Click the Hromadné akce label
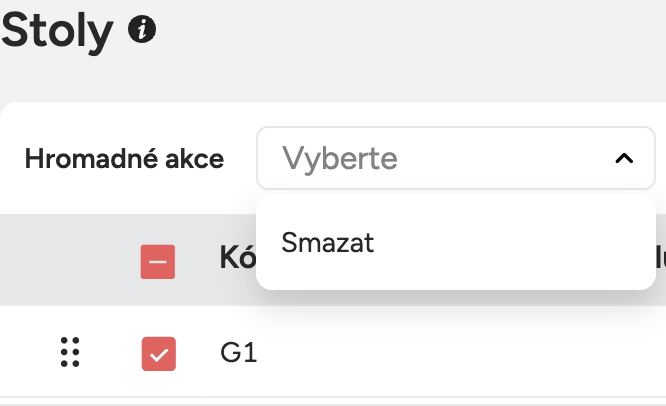This screenshot has width=666, height=406. (x=124, y=159)
